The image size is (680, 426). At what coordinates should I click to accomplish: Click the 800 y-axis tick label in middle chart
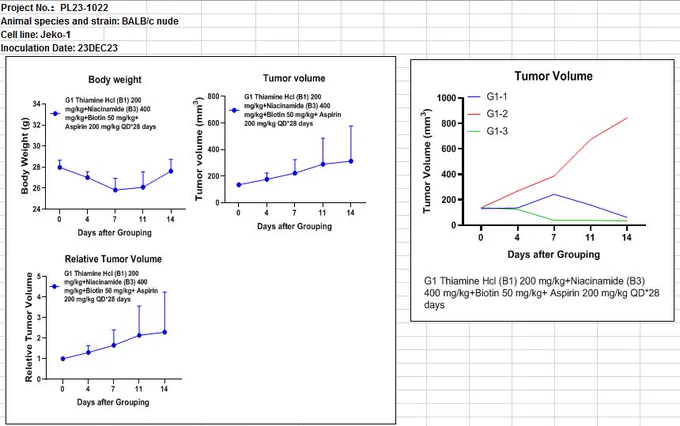[x=213, y=96]
